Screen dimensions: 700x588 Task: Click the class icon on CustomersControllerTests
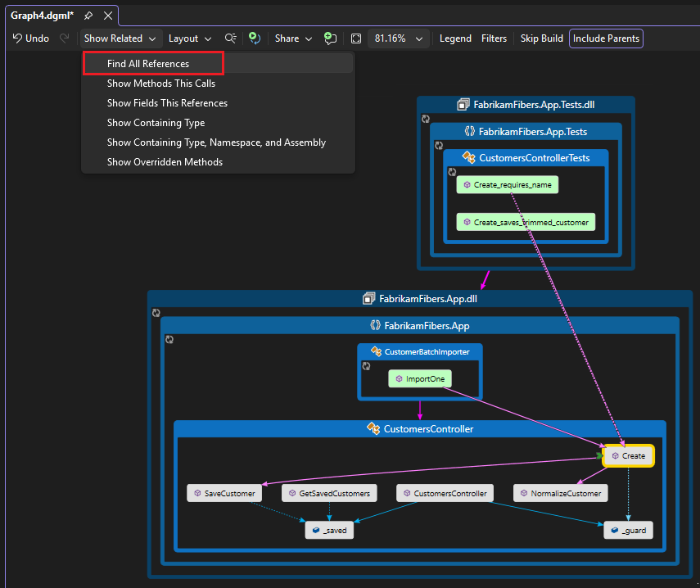tap(468, 157)
